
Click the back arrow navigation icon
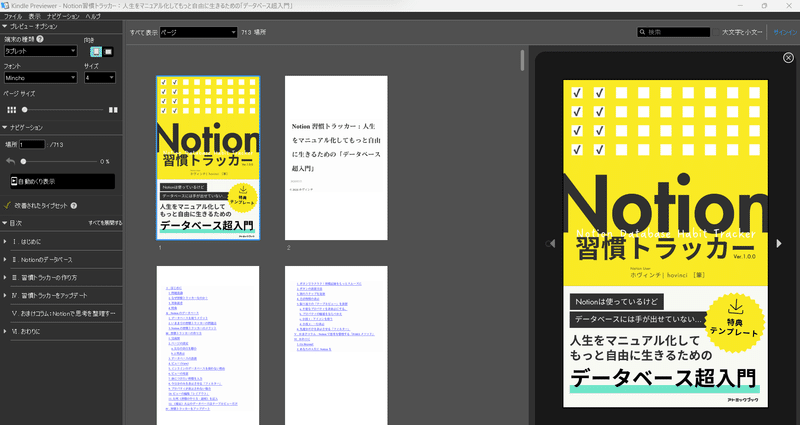[11, 161]
